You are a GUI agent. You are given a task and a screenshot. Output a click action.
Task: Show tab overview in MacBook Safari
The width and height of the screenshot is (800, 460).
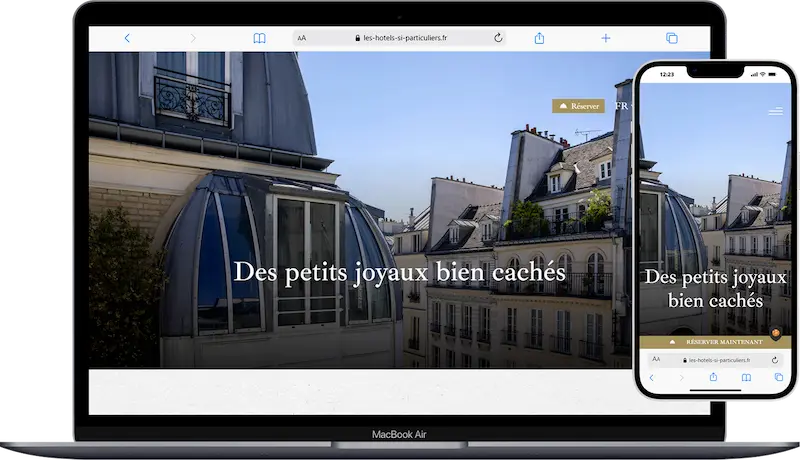click(672, 38)
